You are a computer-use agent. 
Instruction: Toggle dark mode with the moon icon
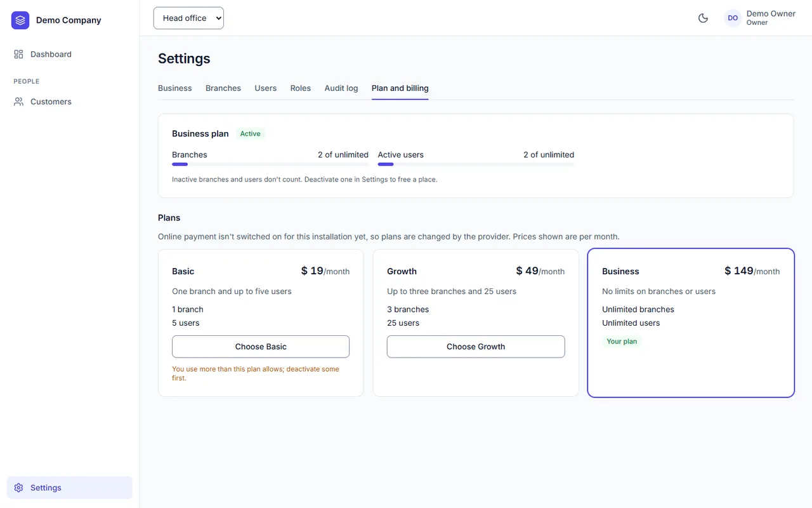click(703, 18)
